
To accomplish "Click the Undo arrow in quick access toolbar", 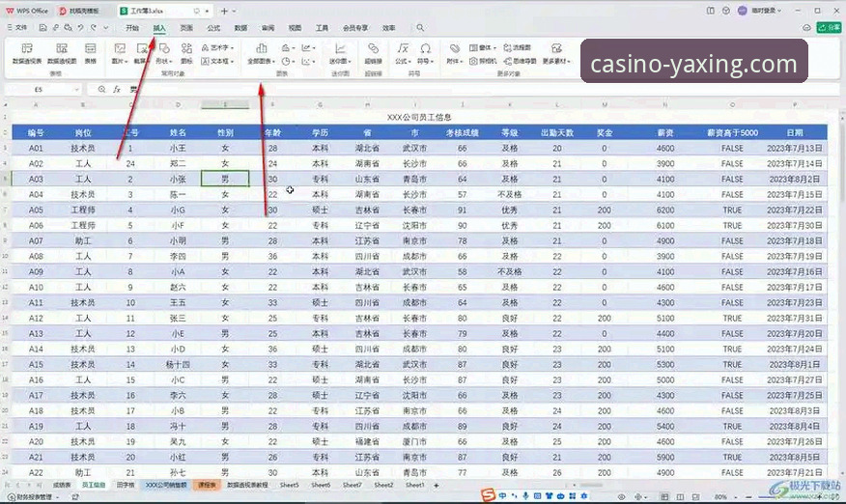I will 80,28.
